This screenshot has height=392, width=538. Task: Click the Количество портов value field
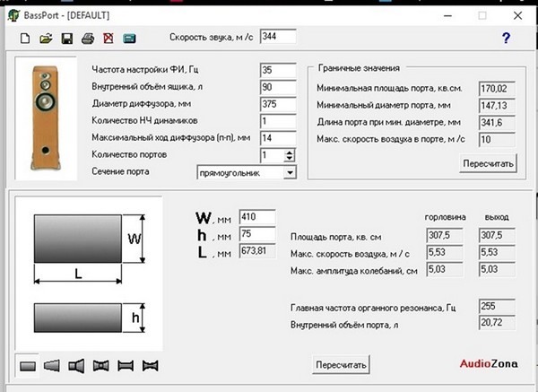[x=272, y=155]
